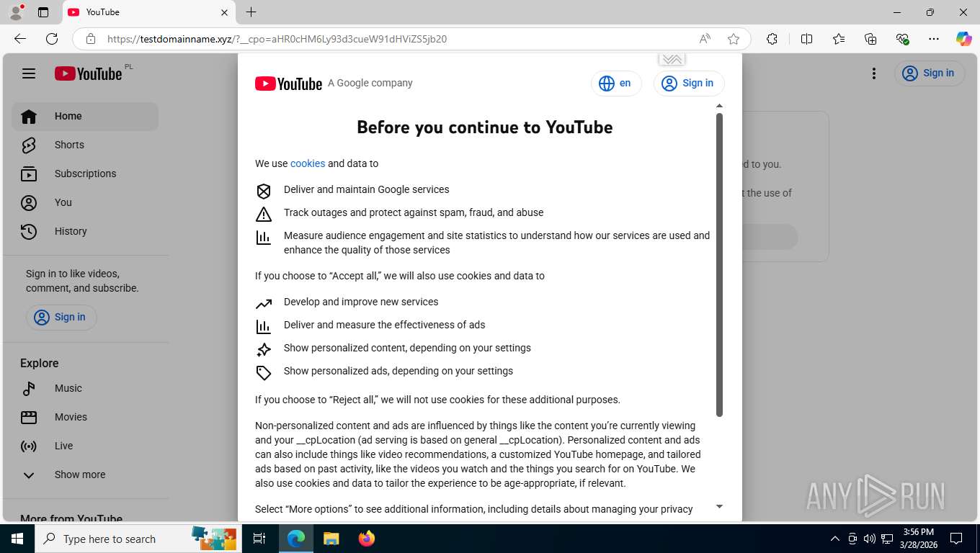Open the Home sidebar item
980x553 pixels.
85,116
